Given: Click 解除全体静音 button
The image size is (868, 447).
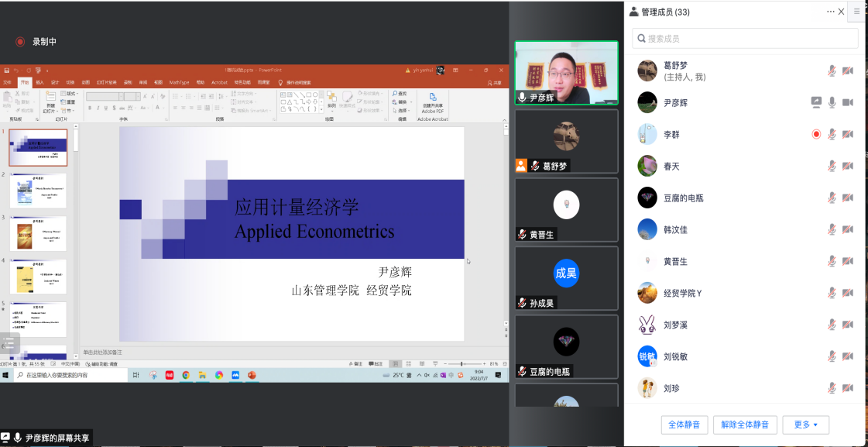Looking at the screenshot, I should (744, 425).
